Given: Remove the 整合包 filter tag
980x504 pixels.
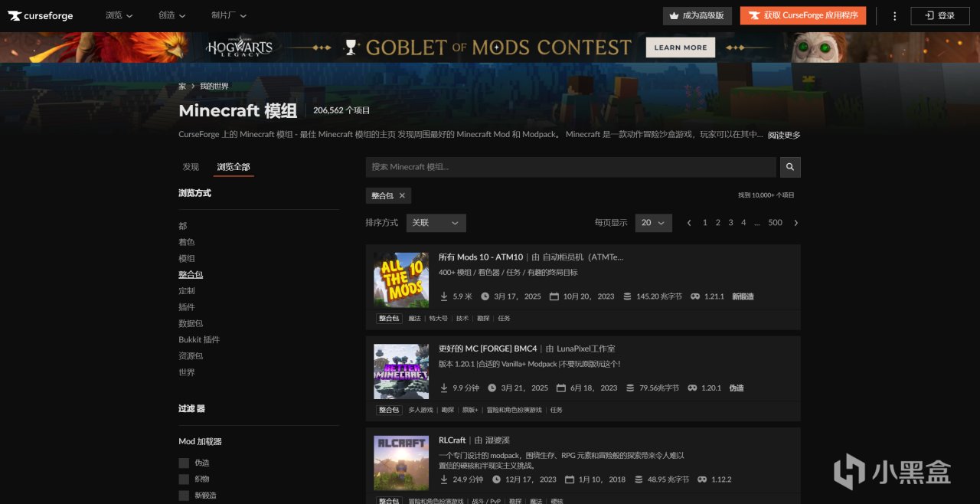Looking at the screenshot, I should 402,196.
